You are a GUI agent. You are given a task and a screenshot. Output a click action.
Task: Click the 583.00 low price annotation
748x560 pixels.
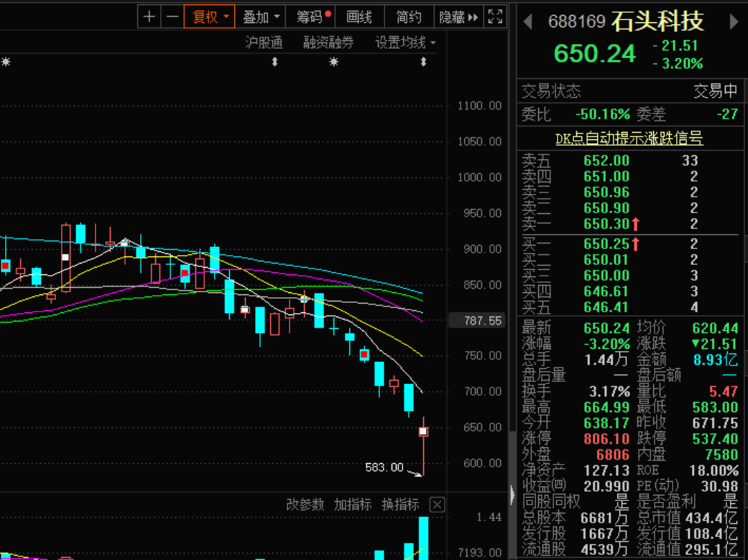384,467
